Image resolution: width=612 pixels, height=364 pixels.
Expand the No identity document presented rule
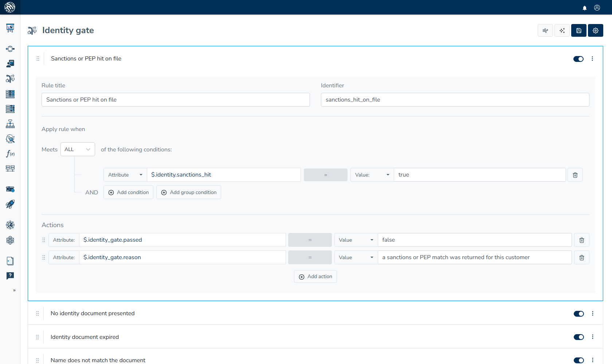click(x=93, y=313)
